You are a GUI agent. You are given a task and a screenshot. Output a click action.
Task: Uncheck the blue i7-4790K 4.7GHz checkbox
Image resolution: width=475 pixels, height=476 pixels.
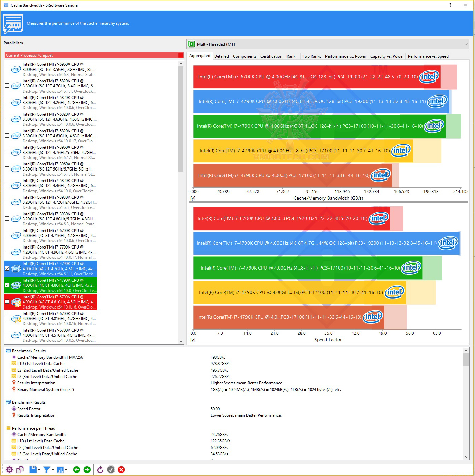point(7,269)
